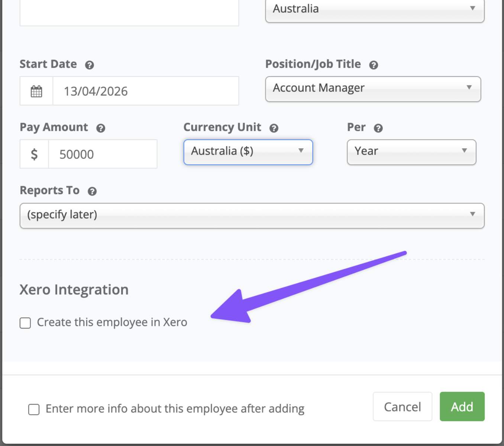Click the partially visible text box at top

click(x=129, y=13)
